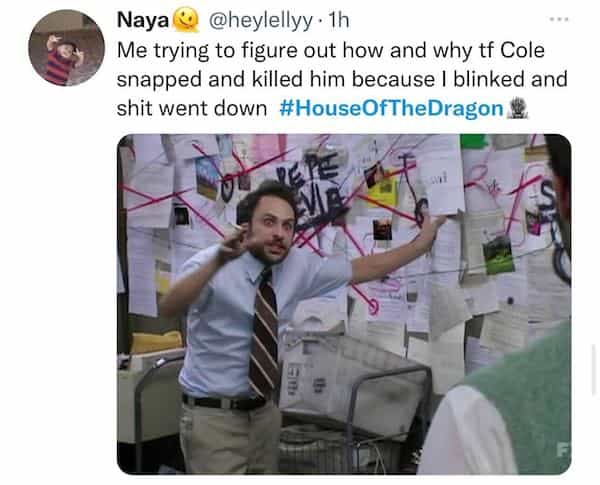Click the melting face emoji beside Naya
Screen dimensions: 600x485
click(x=186, y=20)
